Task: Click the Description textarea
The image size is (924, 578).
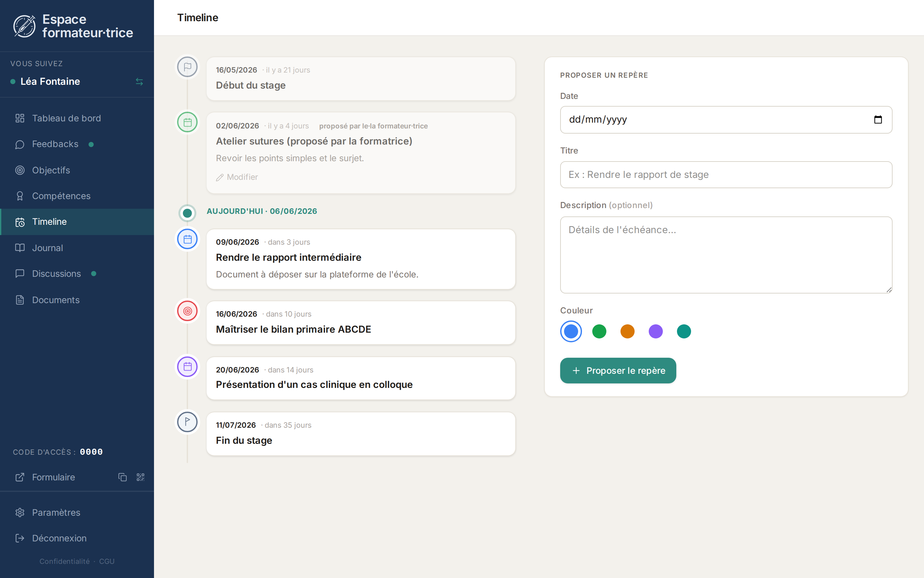Action: (x=726, y=255)
